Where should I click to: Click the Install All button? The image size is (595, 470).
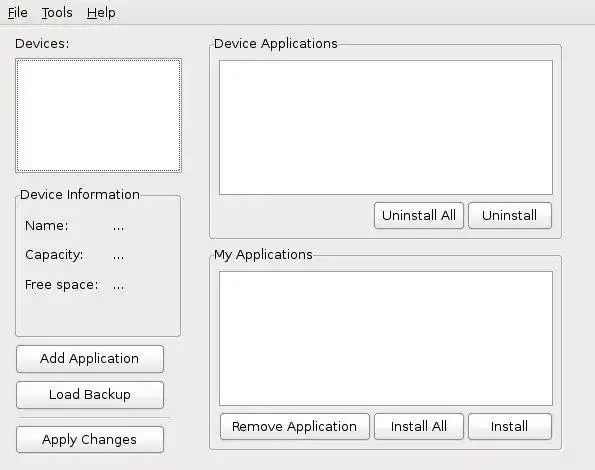(x=419, y=427)
